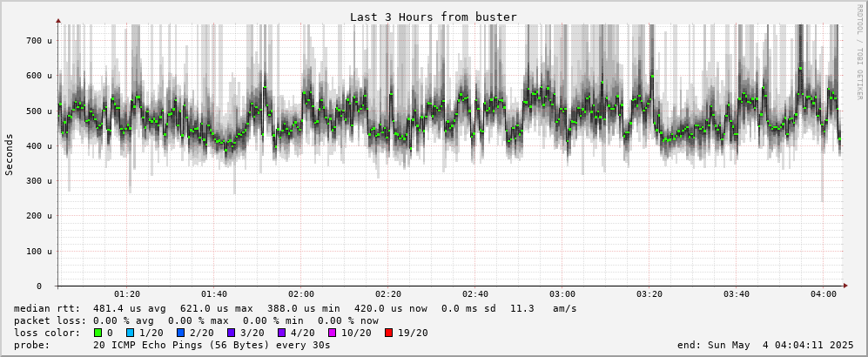Click the '200 u' y-axis value

coord(39,216)
